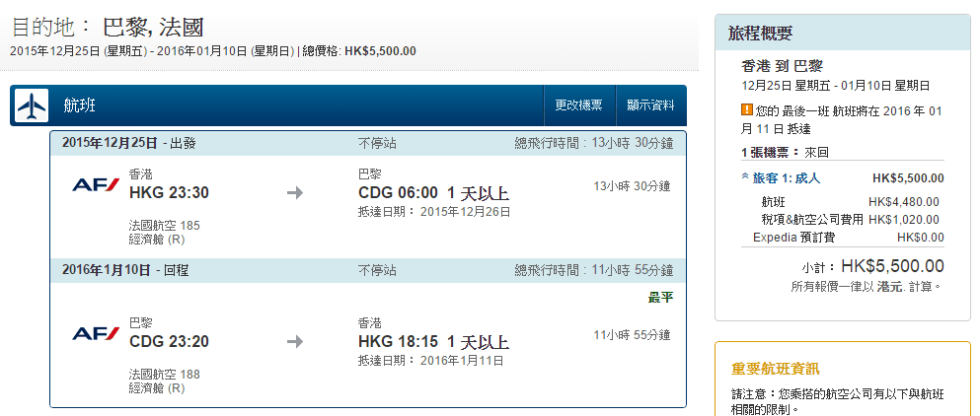980x416 pixels.
Task: Click the Expedia 預訂費 row
Action: click(842, 238)
